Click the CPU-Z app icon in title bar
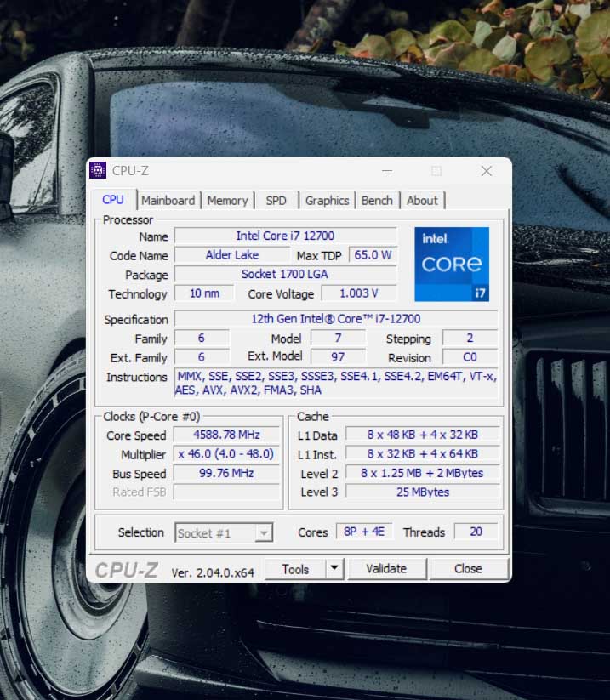The height and width of the screenshot is (700, 610). pos(98,170)
